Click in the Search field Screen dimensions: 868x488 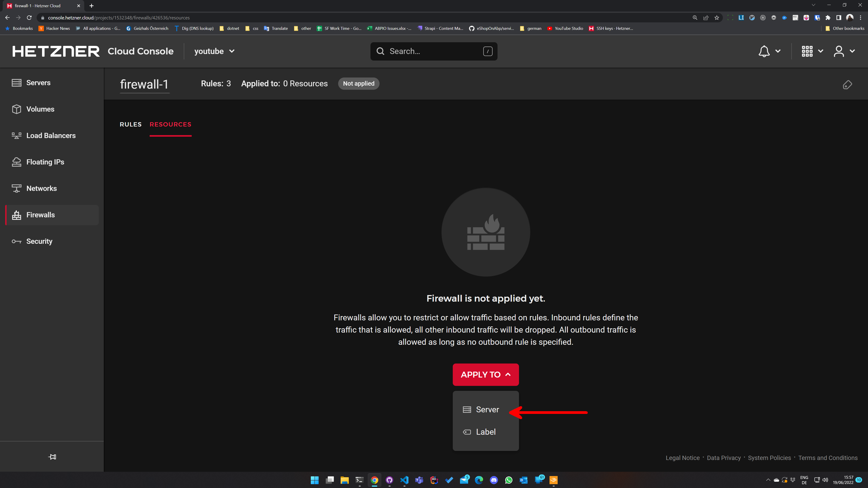pyautogui.click(x=434, y=51)
